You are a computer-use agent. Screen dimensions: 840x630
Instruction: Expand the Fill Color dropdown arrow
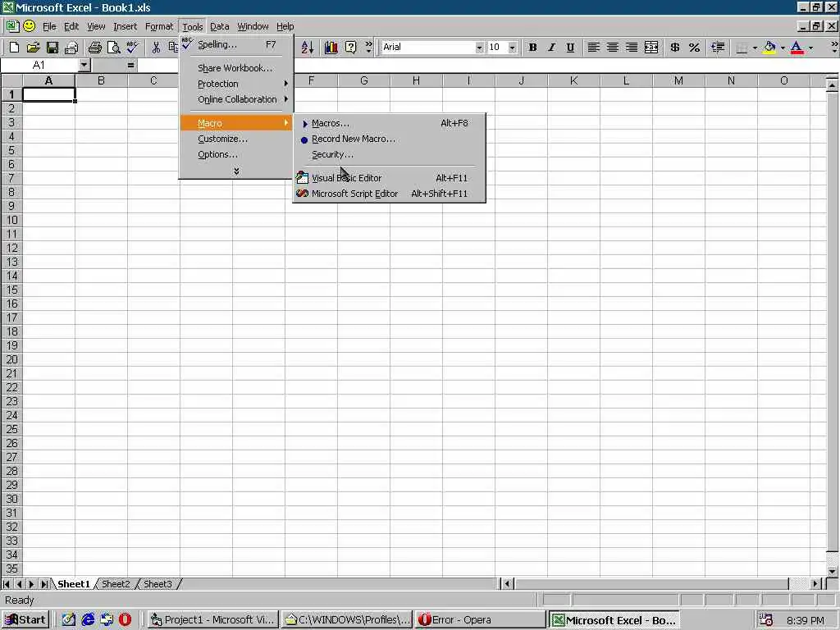[783, 48]
